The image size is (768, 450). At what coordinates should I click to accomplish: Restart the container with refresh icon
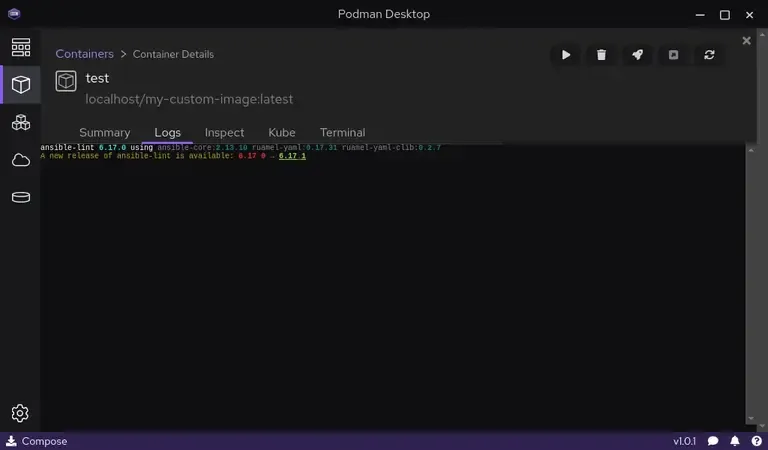coord(709,55)
